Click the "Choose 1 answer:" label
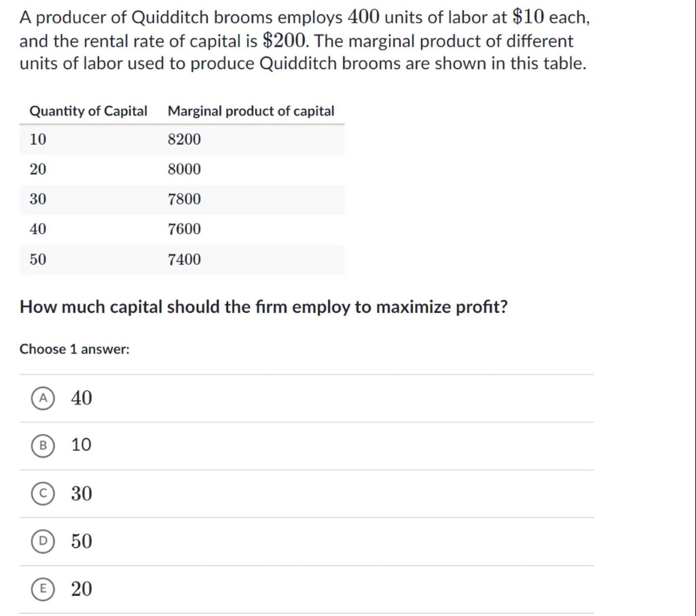The width and height of the screenshot is (696, 616). click(74, 349)
